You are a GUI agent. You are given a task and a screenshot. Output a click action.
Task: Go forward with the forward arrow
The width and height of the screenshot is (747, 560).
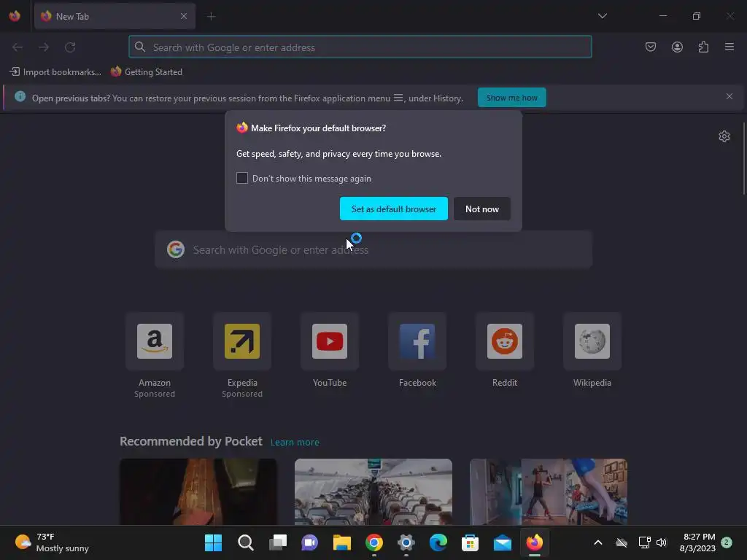(x=44, y=47)
